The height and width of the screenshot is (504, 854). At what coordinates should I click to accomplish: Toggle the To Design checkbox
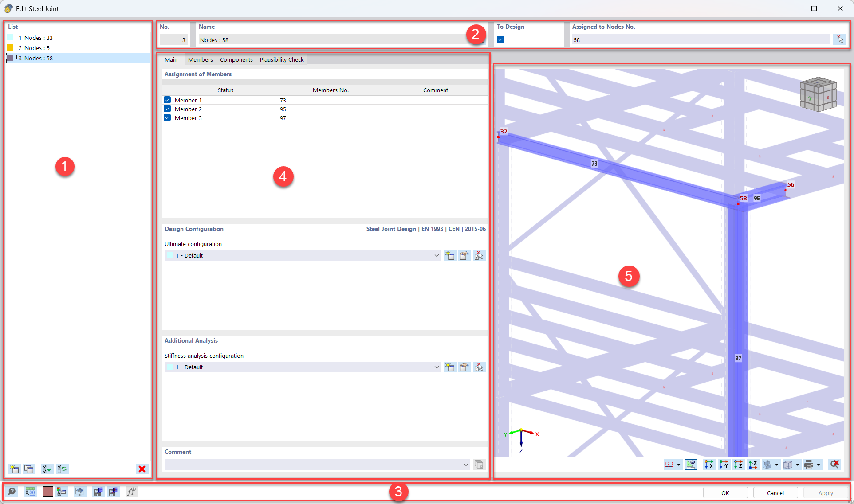[500, 39]
